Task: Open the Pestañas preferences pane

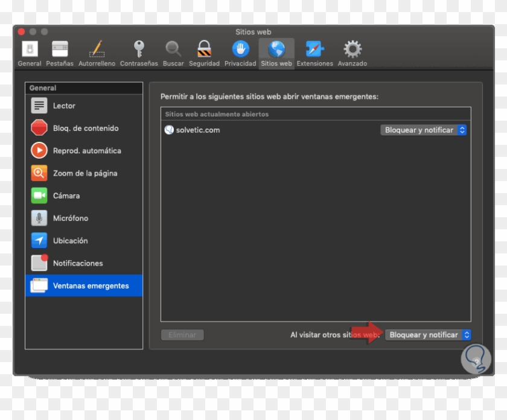Action: click(x=60, y=49)
